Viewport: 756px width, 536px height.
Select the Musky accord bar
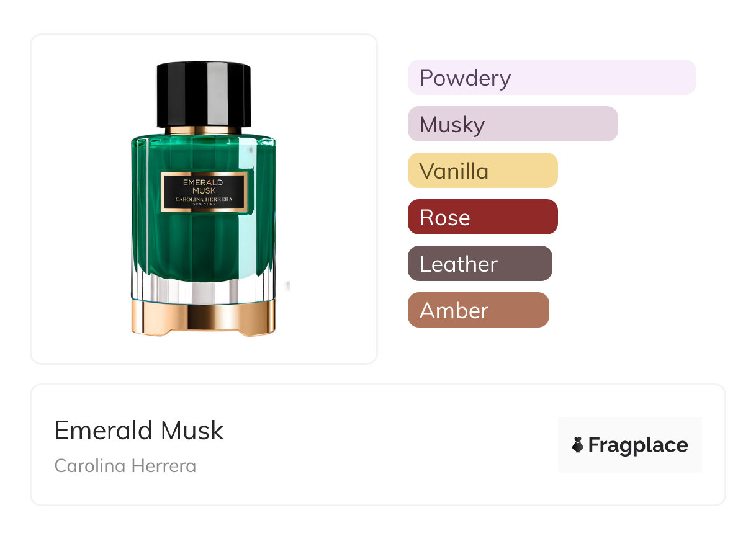tap(513, 124)
